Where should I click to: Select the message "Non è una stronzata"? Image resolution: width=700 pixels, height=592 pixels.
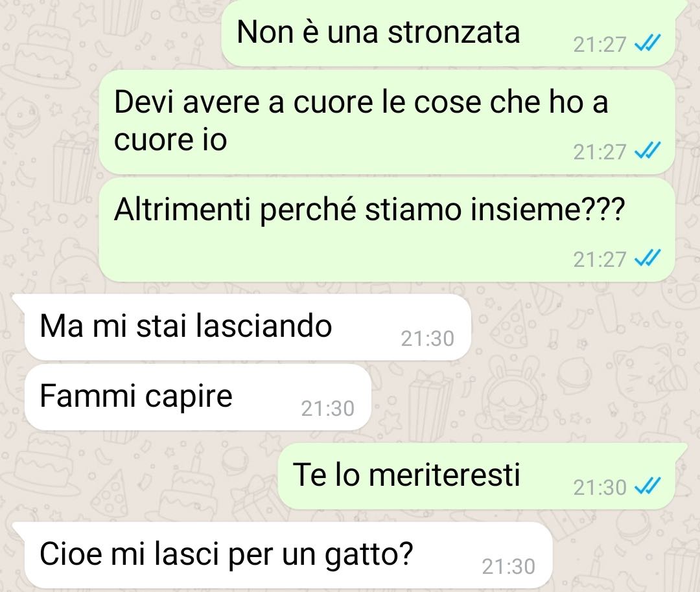pos(449,33)
